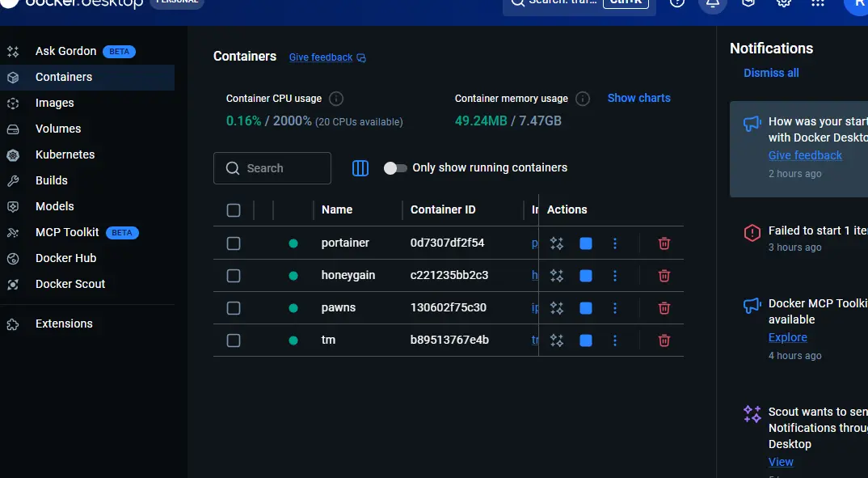The image size is (868, 478).
Task: Tick the checkbox for tm row
Action: click(234, 340)
